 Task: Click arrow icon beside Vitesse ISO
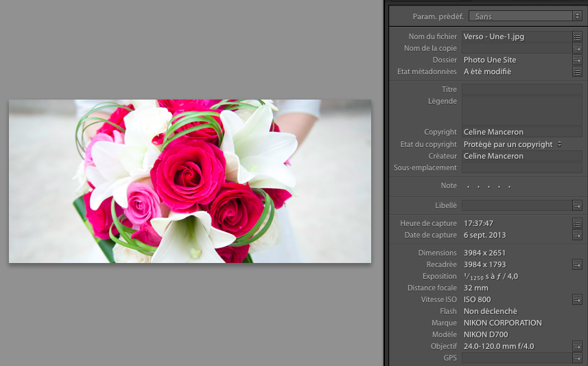tap(577, 299)
